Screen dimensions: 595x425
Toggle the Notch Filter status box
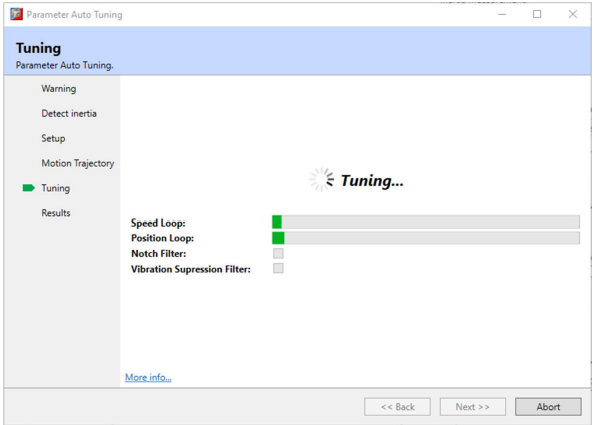tap(278, 253)
